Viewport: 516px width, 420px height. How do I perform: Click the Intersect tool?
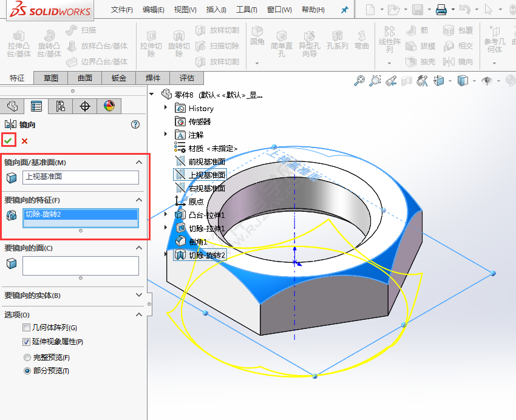[x=458, y=46]
